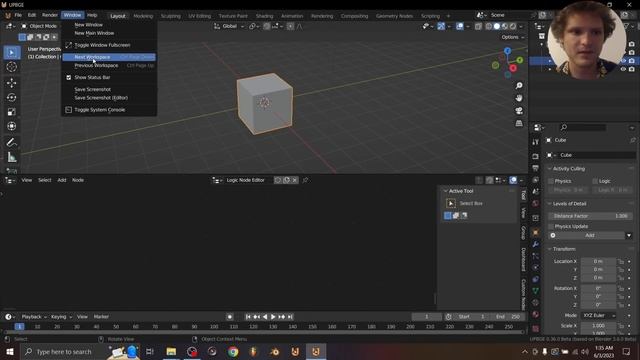Click the Task View taskbar icon

(150, 351)
